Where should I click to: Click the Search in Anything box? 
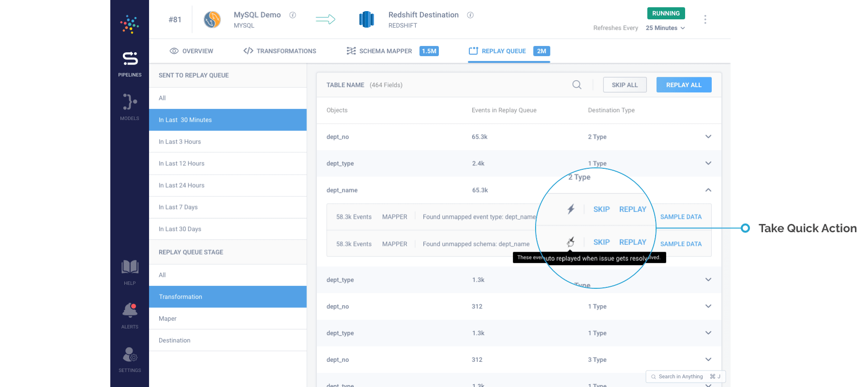tap(686, 376)
